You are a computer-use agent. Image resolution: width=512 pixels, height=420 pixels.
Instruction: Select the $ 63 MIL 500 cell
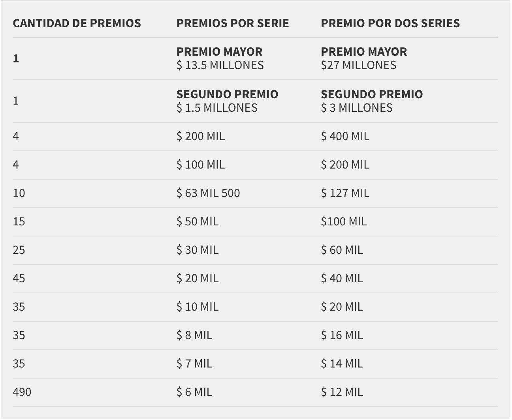coord(208,193)
